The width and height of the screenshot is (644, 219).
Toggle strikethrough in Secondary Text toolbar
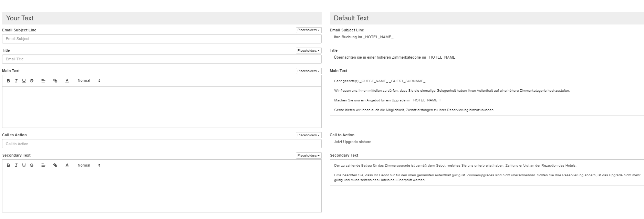[32, 166]
